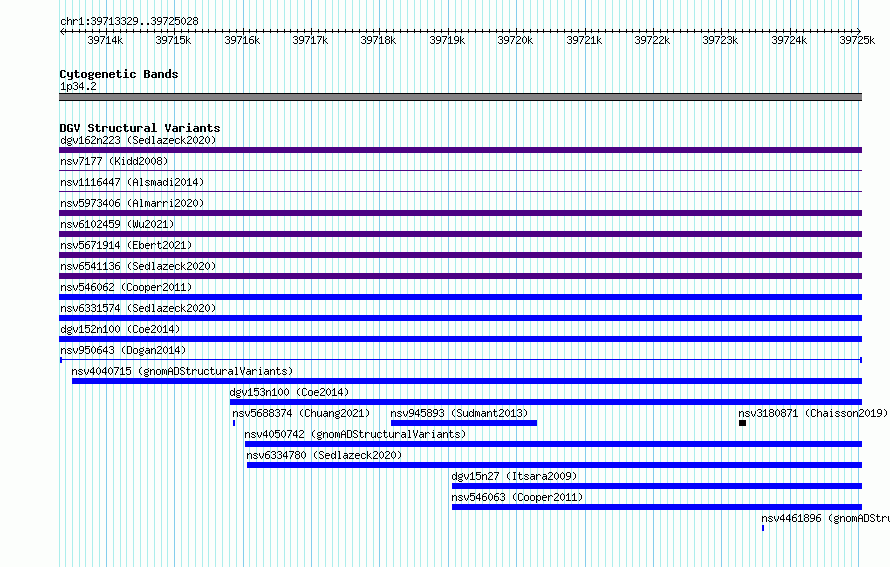Open nsv6541136 (Sedlazeck2020) details
The image size is (890, 567).
tap(138, 266)
